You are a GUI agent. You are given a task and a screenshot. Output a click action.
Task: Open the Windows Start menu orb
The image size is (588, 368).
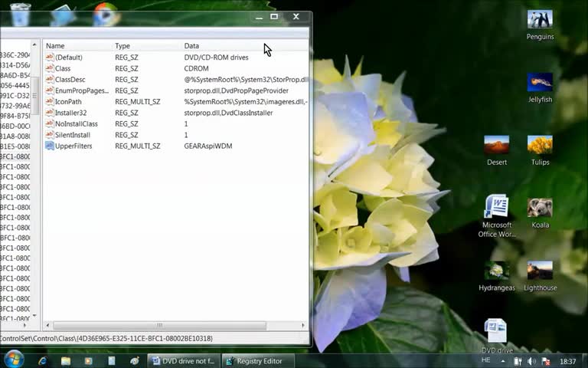[13, 360]
